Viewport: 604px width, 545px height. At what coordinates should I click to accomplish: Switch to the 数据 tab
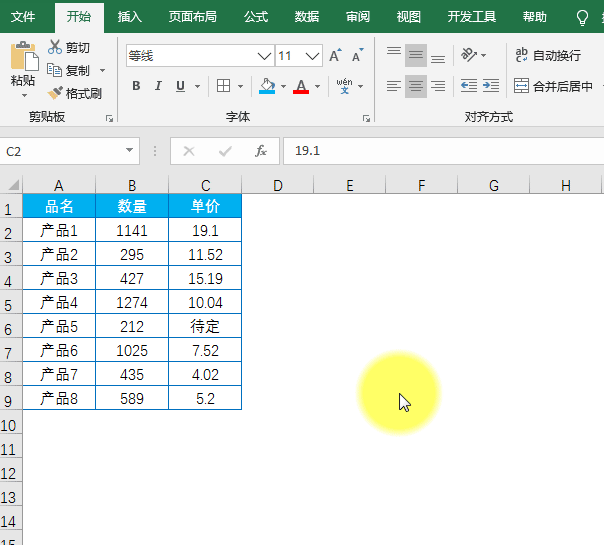[307, 17]
